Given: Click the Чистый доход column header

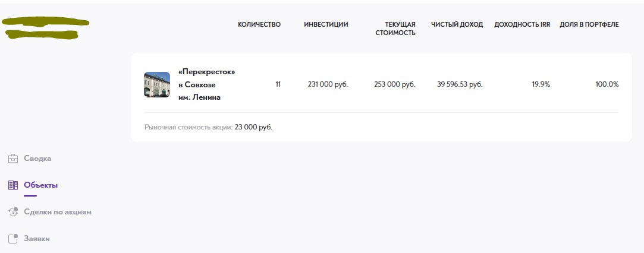Looking at the screenshot, I should coord(457,24).
